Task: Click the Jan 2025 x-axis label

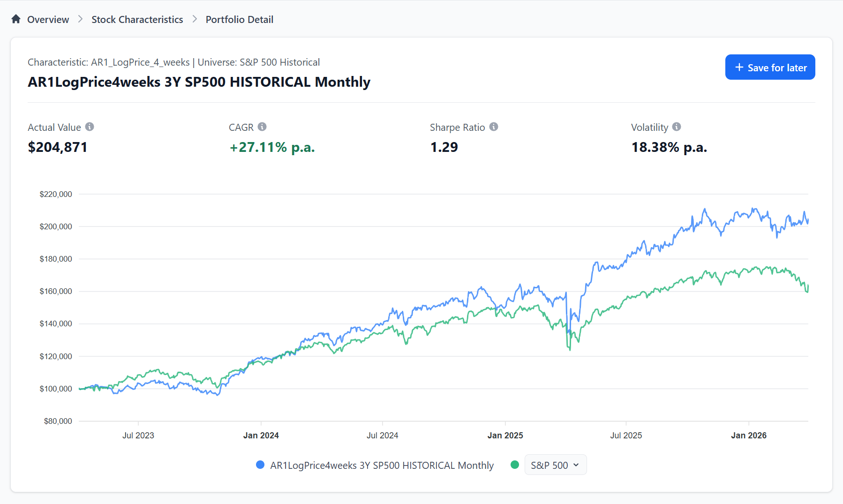Action: tap(505, 436)
